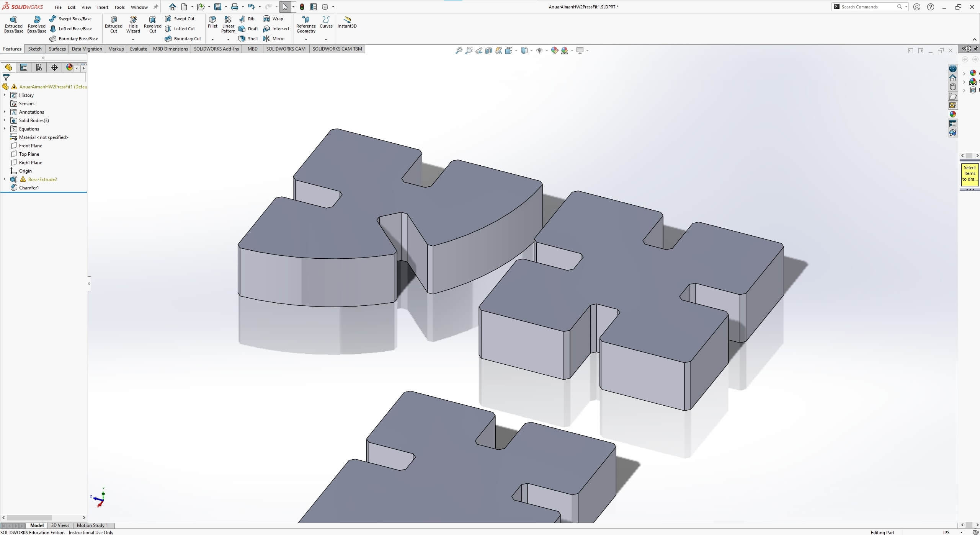Switch to PropertyManager tab icon
The width and height of the screenshot is (980, 535).
click(x=24, y=68)
